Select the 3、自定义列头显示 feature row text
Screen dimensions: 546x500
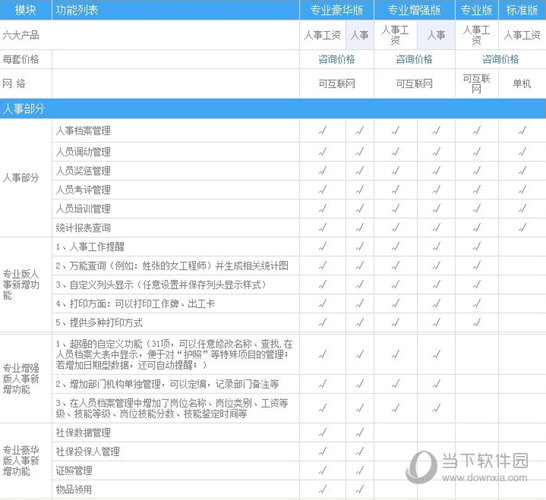coord(161,284)
